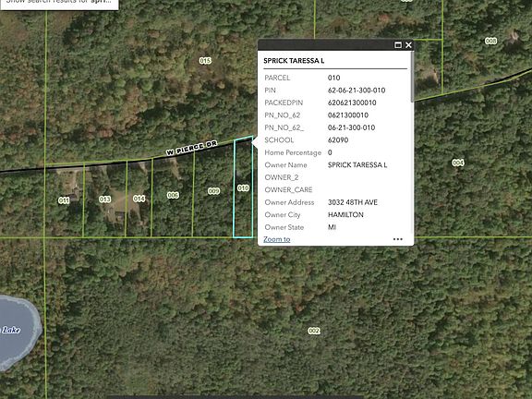Image resolution: width=532 pixels, height=399 pixels.
Task: Click the popup title SPRICK TARESSA L
Action: (294, 61)
